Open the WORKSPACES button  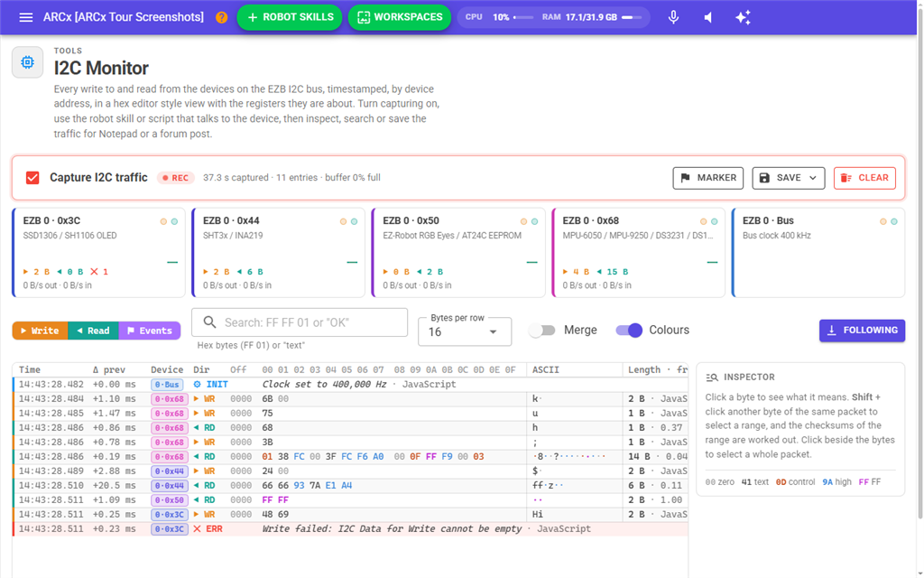pos(400,17)
